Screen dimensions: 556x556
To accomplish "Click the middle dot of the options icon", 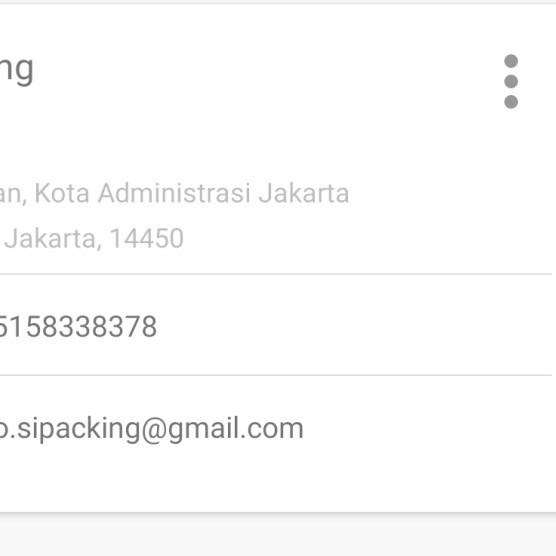I will (x=511, y=82).
